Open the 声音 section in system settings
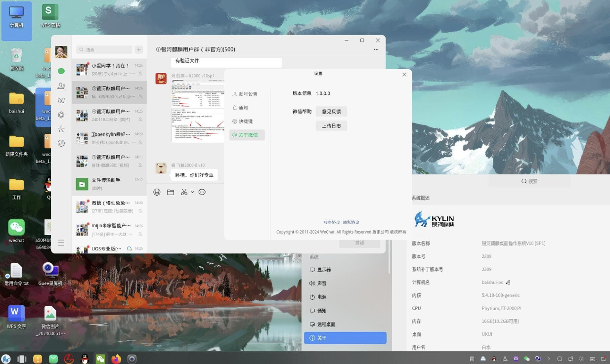Screen dimensions: 610x364 [x=322, y=283]
